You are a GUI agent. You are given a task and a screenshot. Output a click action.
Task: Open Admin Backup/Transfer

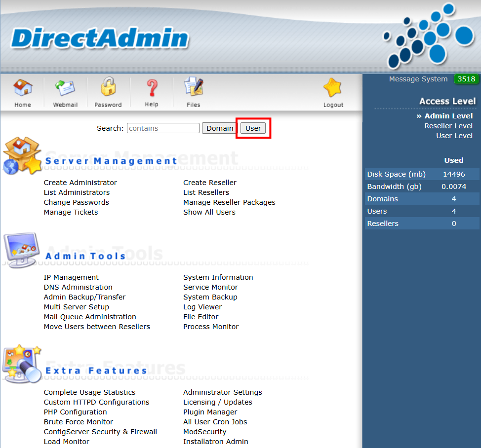pyautogui.click(x=84, y=297)
